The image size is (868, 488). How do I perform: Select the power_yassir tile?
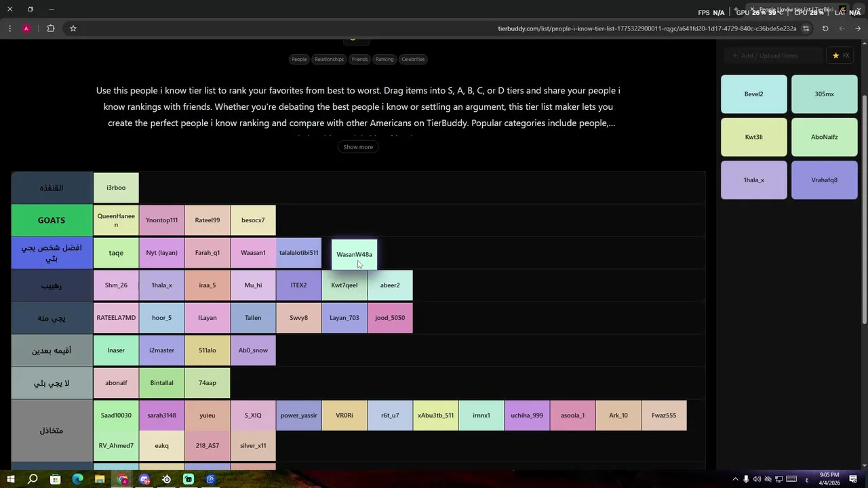pyautogui.click(x=298, y=415)
